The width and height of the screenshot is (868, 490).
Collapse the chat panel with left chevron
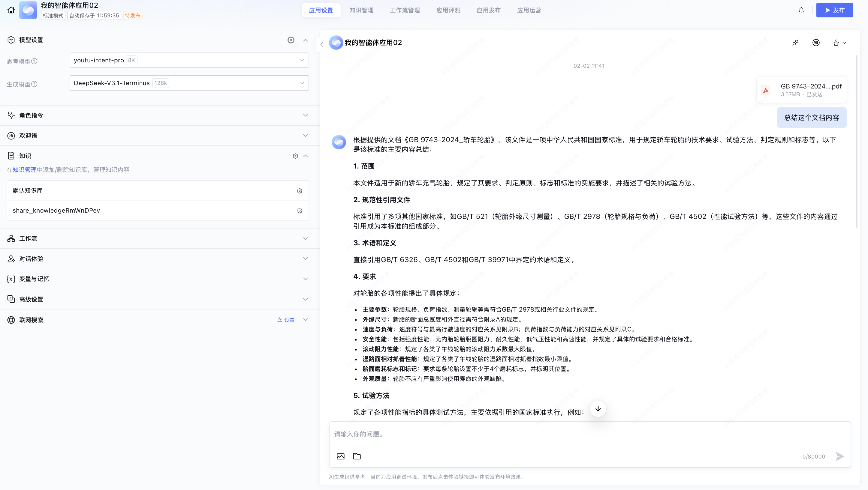pos(322,44)
